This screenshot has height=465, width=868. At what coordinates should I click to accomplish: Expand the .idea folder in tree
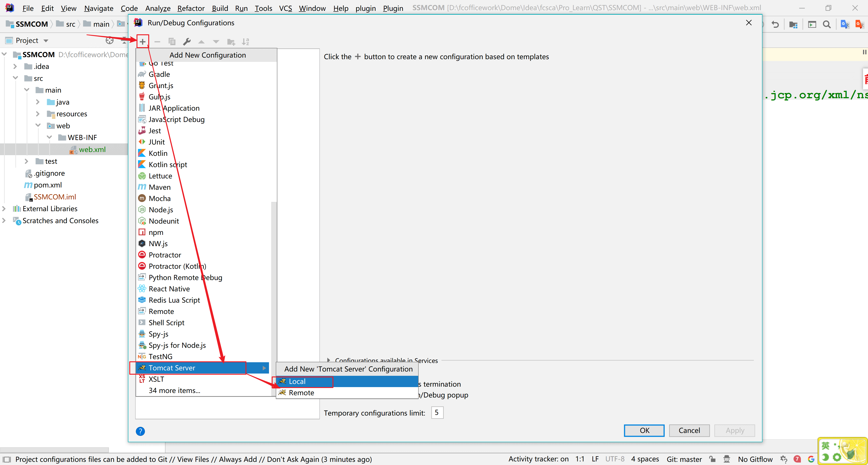[15, 66]
